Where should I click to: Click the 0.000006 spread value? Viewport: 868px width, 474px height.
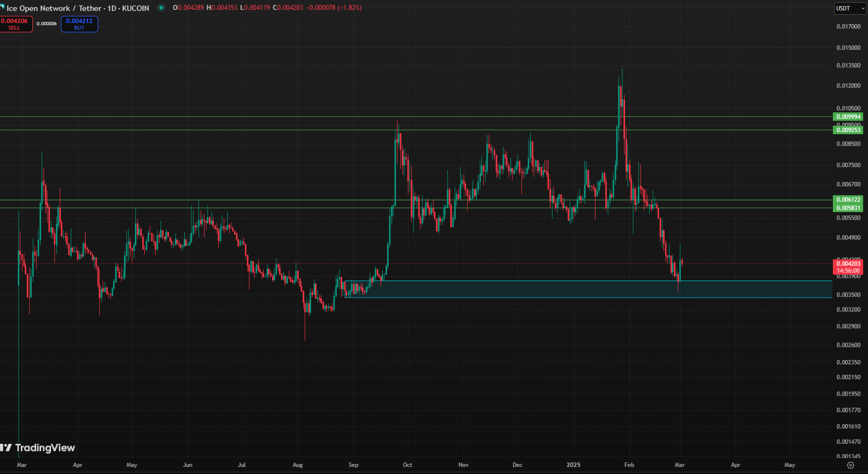(47, 24)
